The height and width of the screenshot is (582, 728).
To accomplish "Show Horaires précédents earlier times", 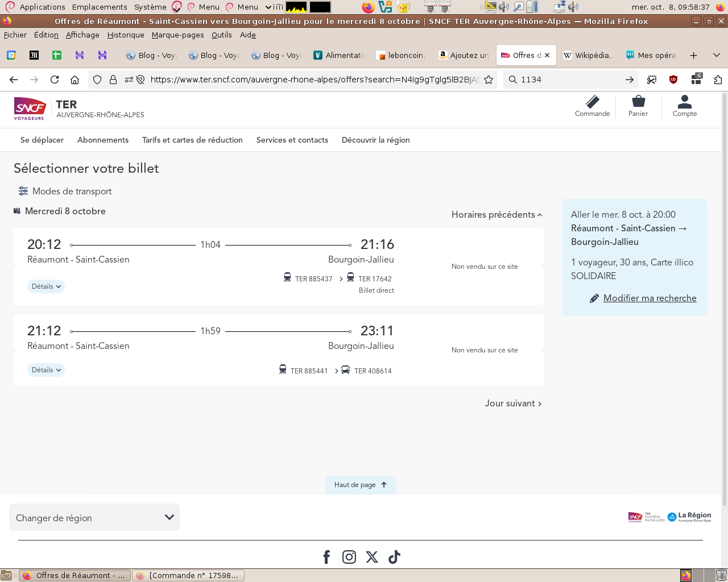I will [x=497, y=214].
